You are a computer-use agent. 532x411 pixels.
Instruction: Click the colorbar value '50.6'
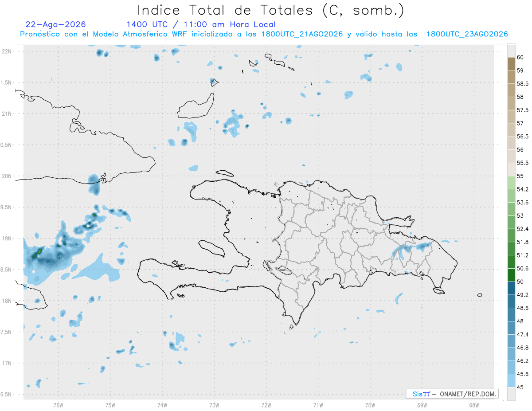[x=522, y=269]
